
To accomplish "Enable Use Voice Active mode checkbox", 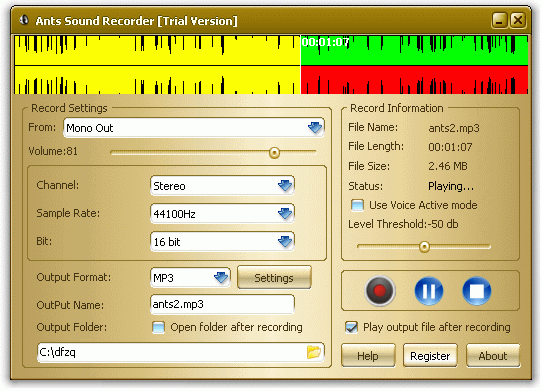I will coord(357,205).
